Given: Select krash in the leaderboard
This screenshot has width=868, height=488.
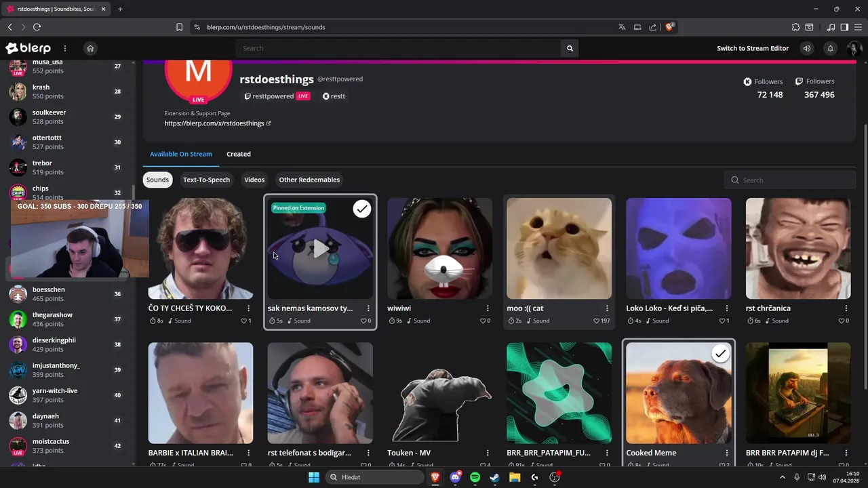Looking at the screenshot, I should click(66, 91).
